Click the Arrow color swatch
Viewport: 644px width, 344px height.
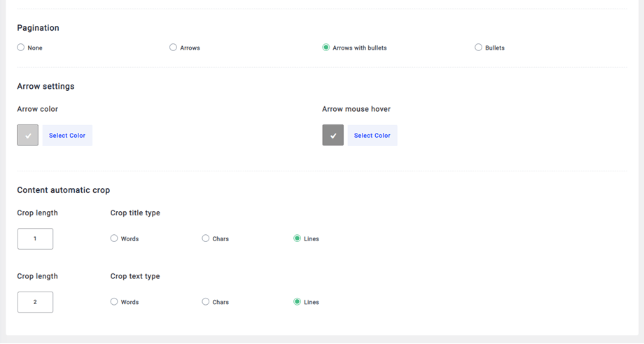[28, 136]
